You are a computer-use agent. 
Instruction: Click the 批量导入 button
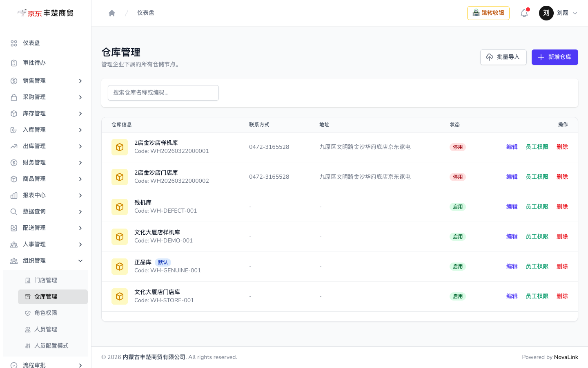pyautogui.click(x=503, y=57)
